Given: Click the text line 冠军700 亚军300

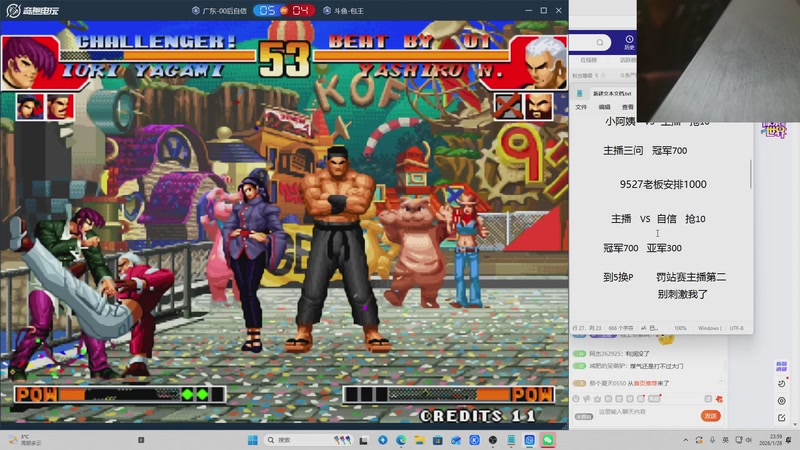Looking at the screenshot, I should [642, 248].
